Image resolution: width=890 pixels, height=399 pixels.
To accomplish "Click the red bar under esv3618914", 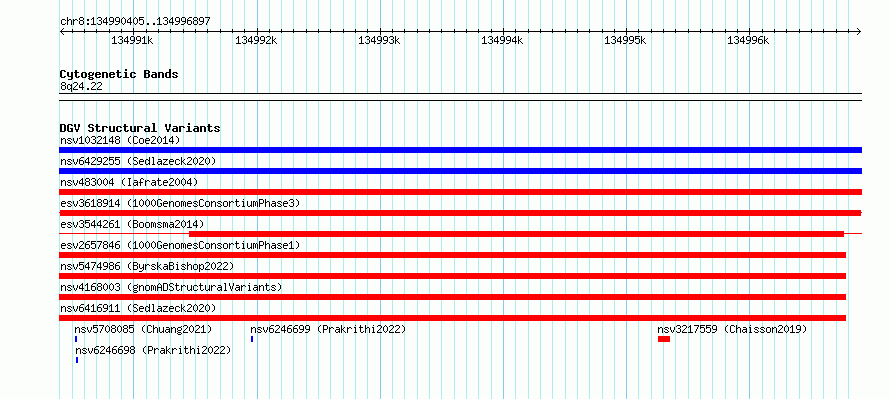I will pyautogui.click(x=460, y=213).
